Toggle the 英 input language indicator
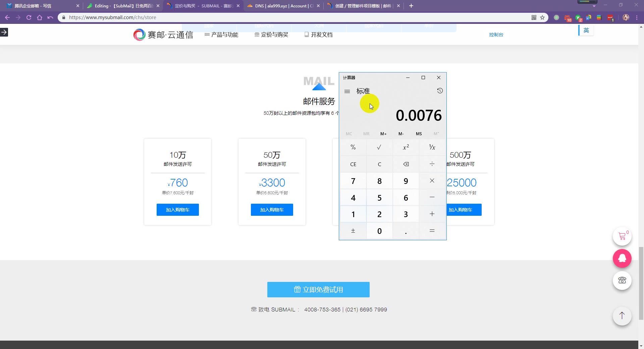 (586, 30)
